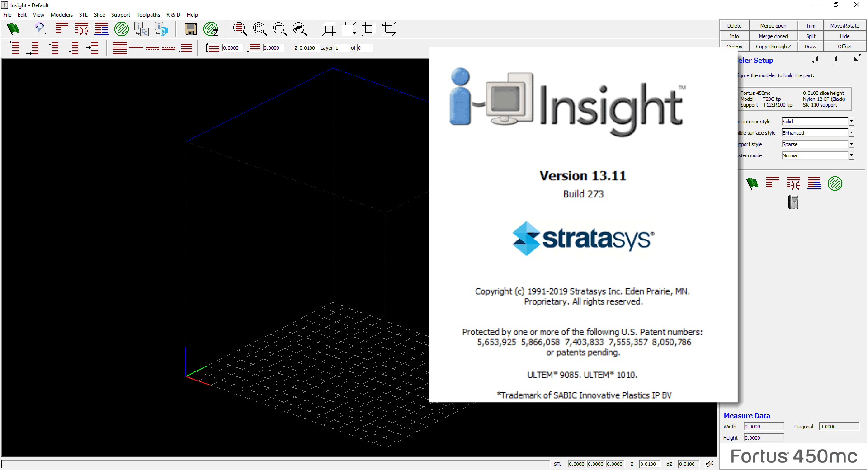Click the green toolpath circle in setup panel
The image size is (868, 470).
point(835,183)
